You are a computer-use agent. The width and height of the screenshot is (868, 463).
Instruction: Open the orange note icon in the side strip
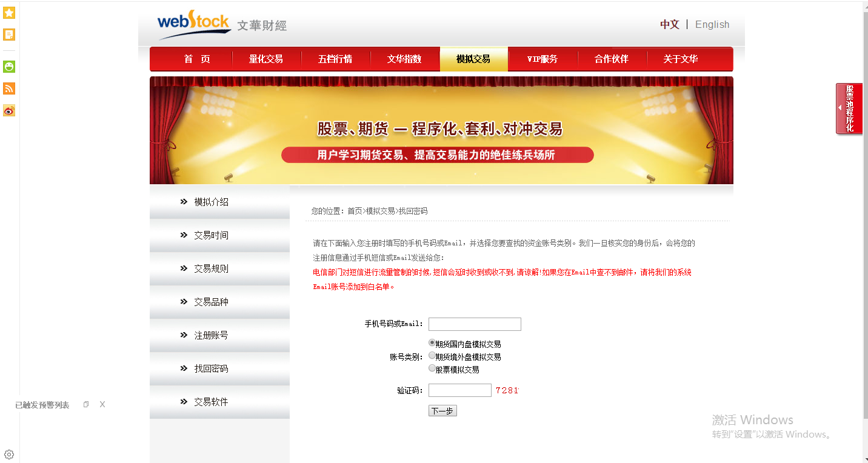click(x=9, y=35)
